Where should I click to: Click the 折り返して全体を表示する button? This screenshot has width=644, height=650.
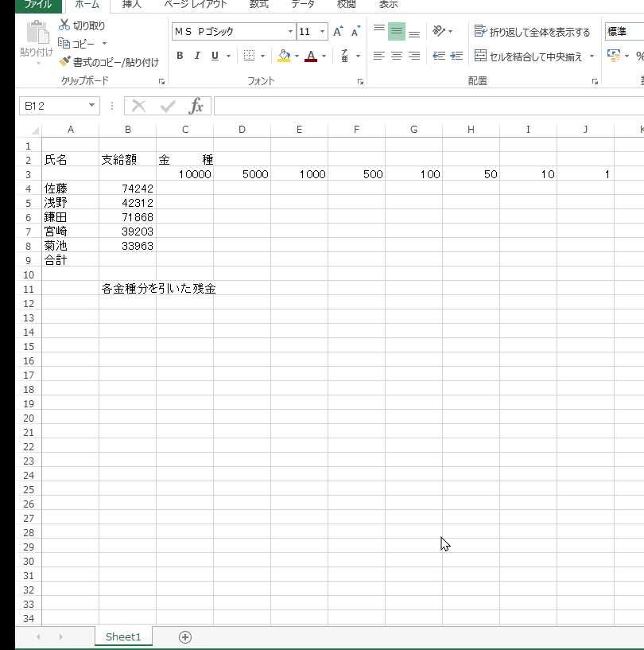click(x=532, y=32)
